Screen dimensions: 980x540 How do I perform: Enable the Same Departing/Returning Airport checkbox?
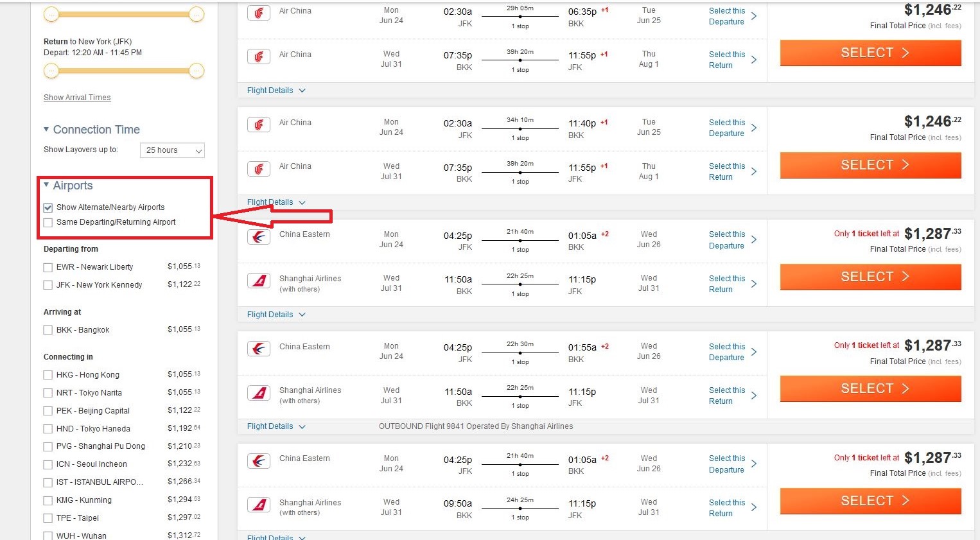click(x=48, y=223)
